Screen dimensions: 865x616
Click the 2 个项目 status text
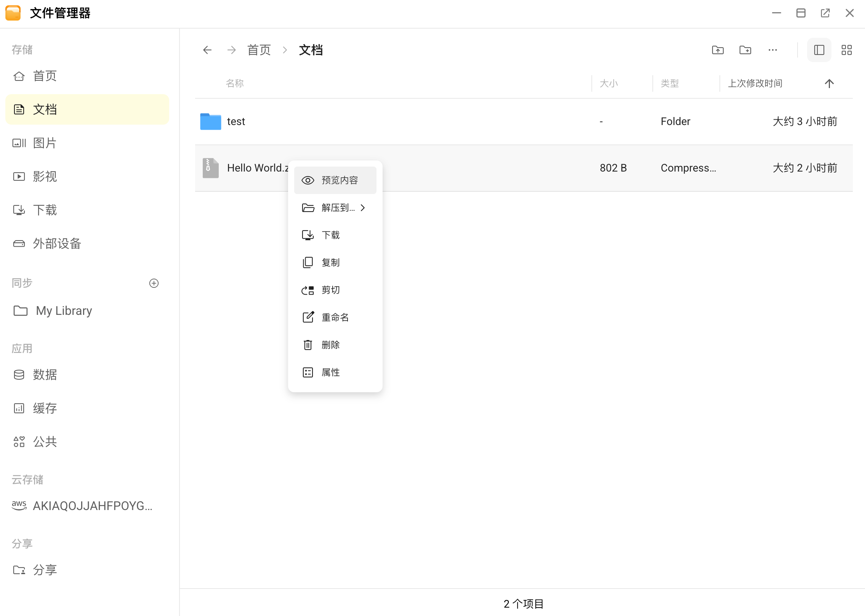[524, 604]
